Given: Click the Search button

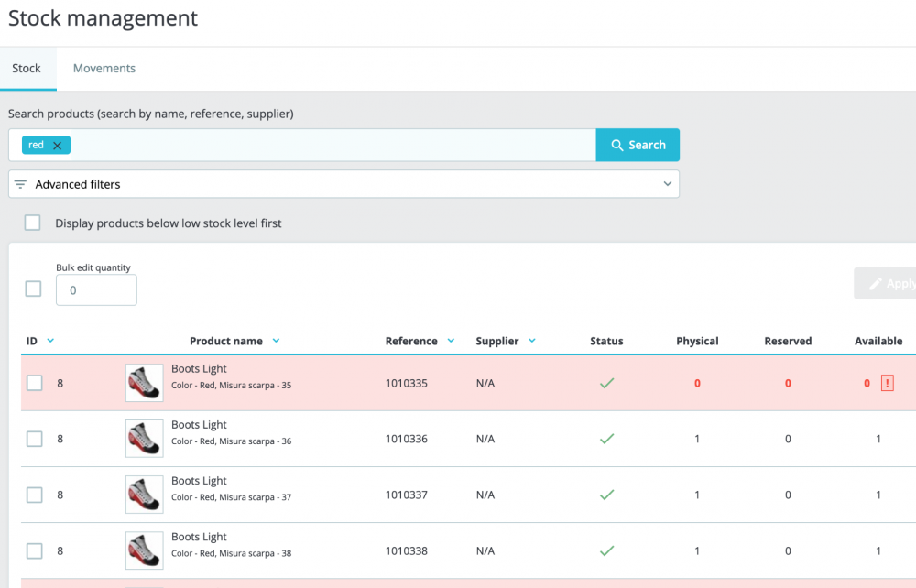Looking at the screenshot, I should coord(638,145).
